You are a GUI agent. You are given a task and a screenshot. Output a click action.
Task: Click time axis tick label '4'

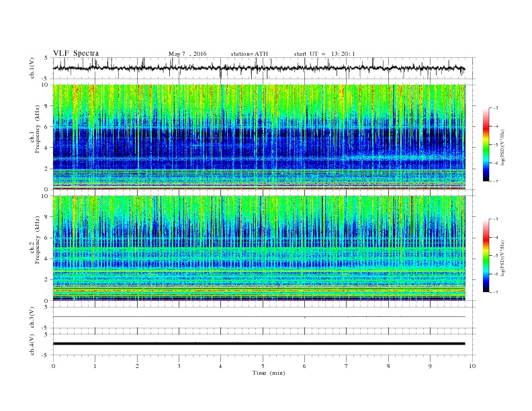tap(220, 366)
